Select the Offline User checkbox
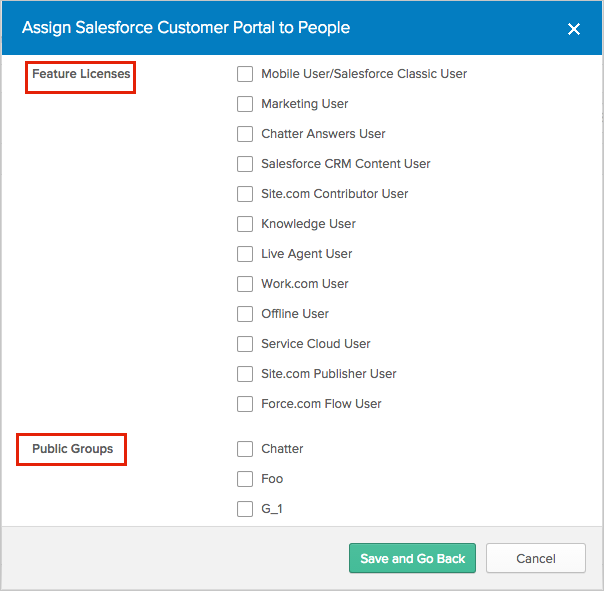 click(245, 314)
